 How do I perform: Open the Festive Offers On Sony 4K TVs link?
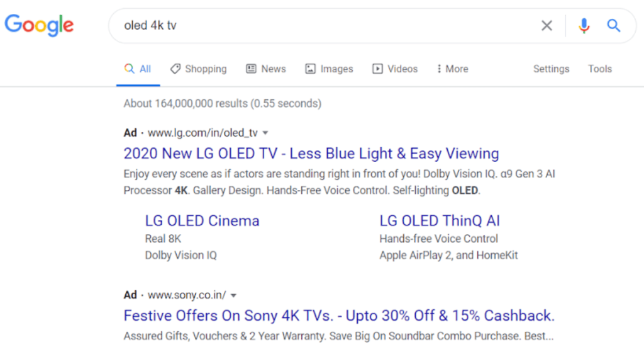coord(339,316)
